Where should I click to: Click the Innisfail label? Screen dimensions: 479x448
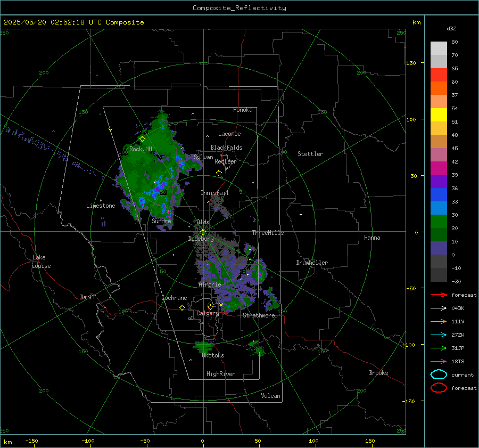coord(214,193)
